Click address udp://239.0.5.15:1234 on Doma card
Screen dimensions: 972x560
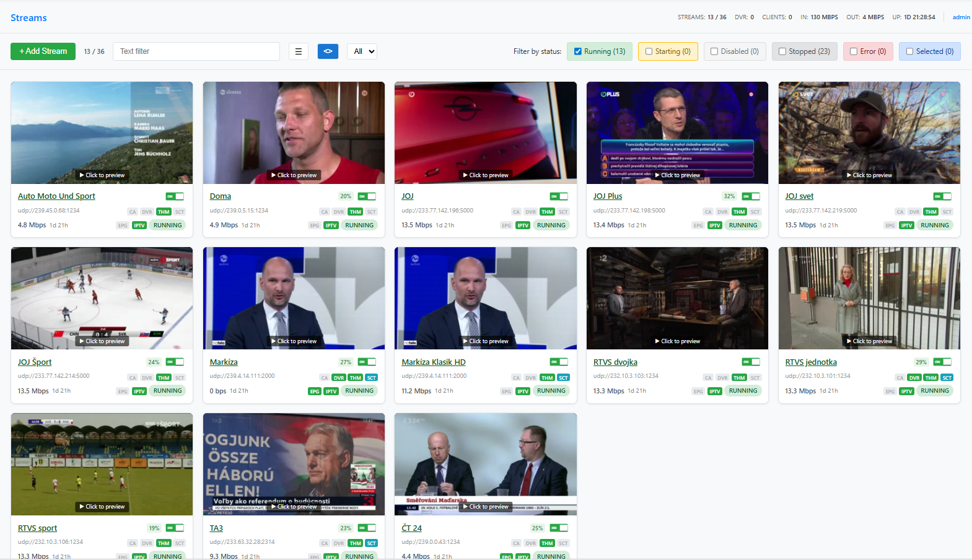tap(239, 211)
